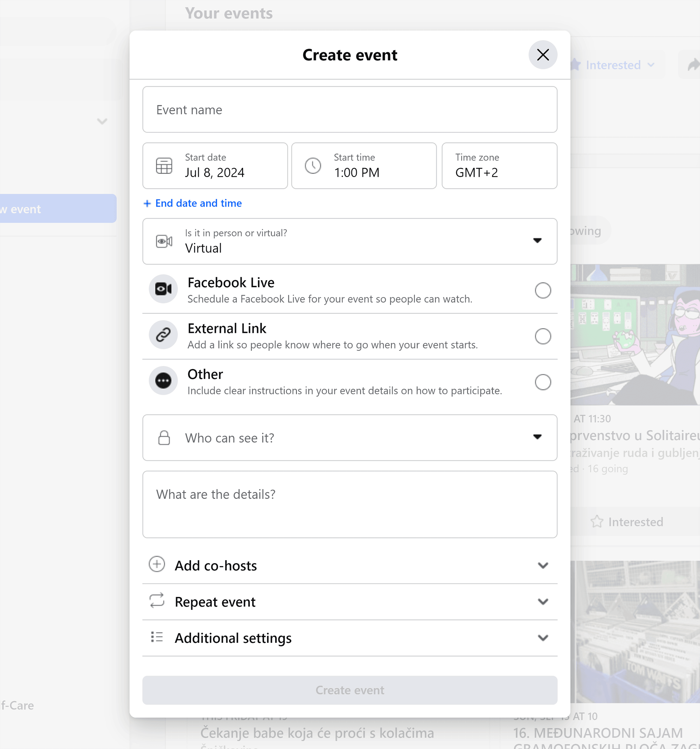Click the lock icon in visibility field

pyautogui.click(x=164, y=438)
